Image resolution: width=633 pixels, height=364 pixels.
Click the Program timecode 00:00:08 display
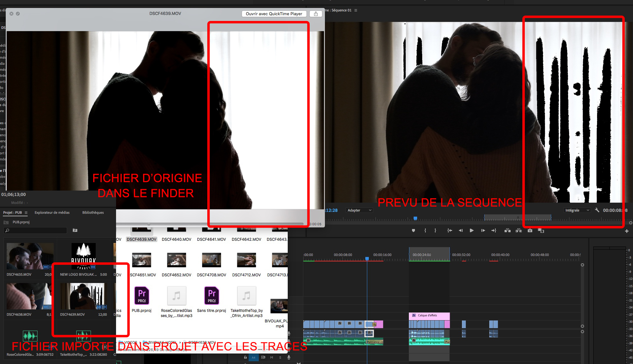(615, 210)
